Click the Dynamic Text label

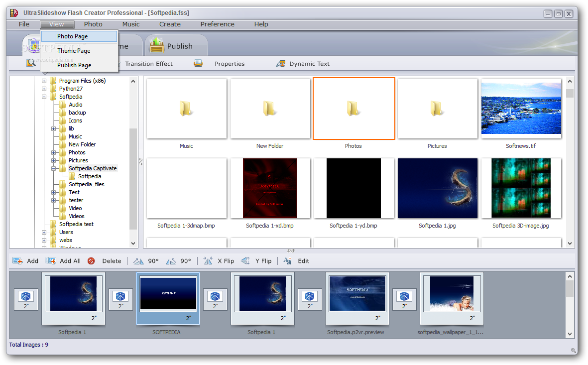[x=309, y=64]
